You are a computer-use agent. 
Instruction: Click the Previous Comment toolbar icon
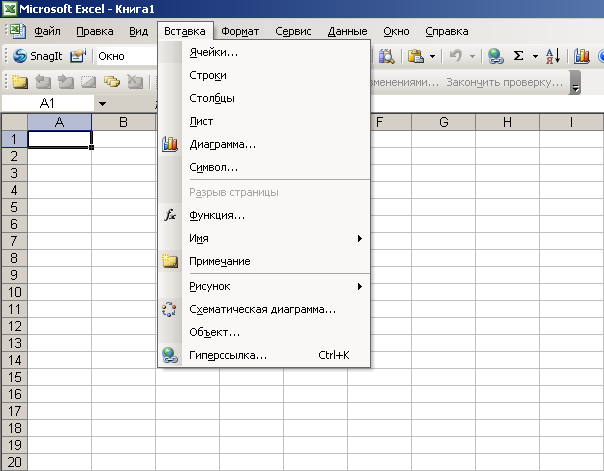(43, 82)
